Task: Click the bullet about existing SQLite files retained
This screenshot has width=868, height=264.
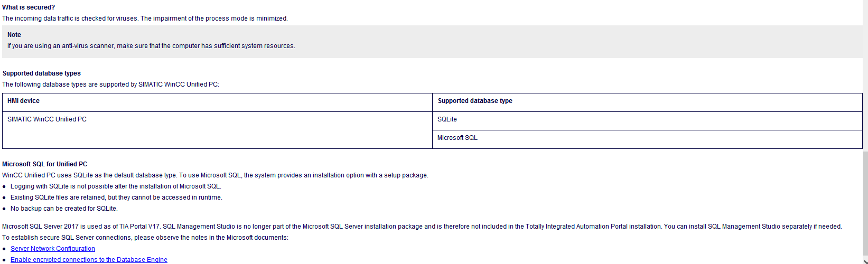Action: click(116, 197)
